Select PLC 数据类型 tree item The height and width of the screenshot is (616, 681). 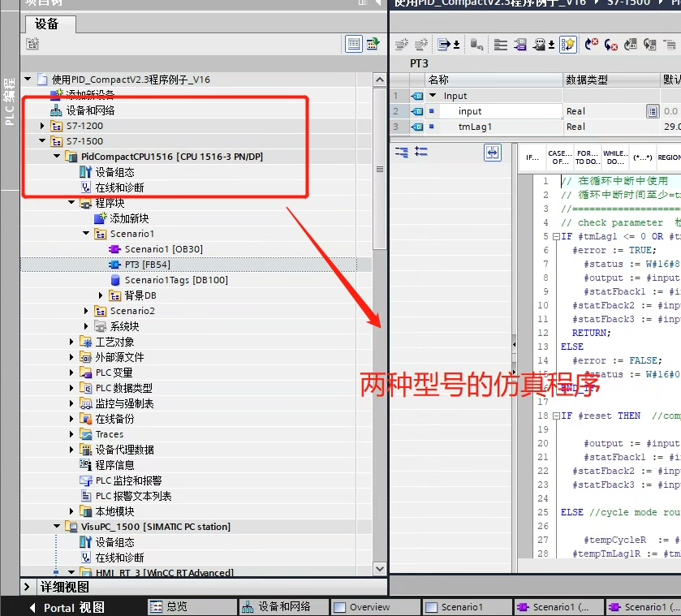pos(123,388)
